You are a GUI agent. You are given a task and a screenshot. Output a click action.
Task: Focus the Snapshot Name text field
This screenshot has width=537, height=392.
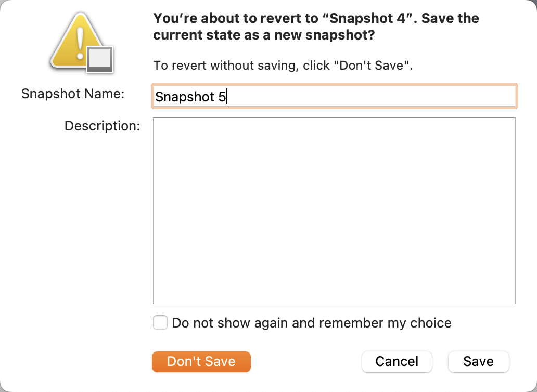[334, 97]
